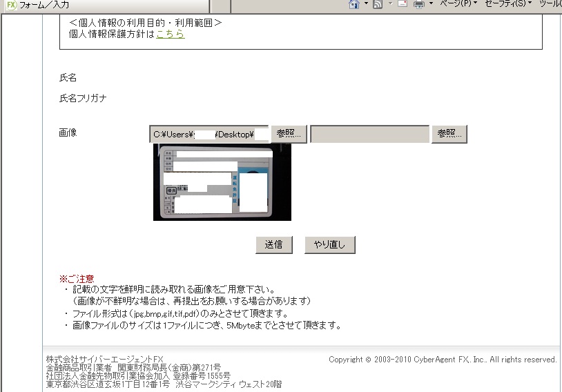Click the uploaded license image preview

[x=222, y=182]
